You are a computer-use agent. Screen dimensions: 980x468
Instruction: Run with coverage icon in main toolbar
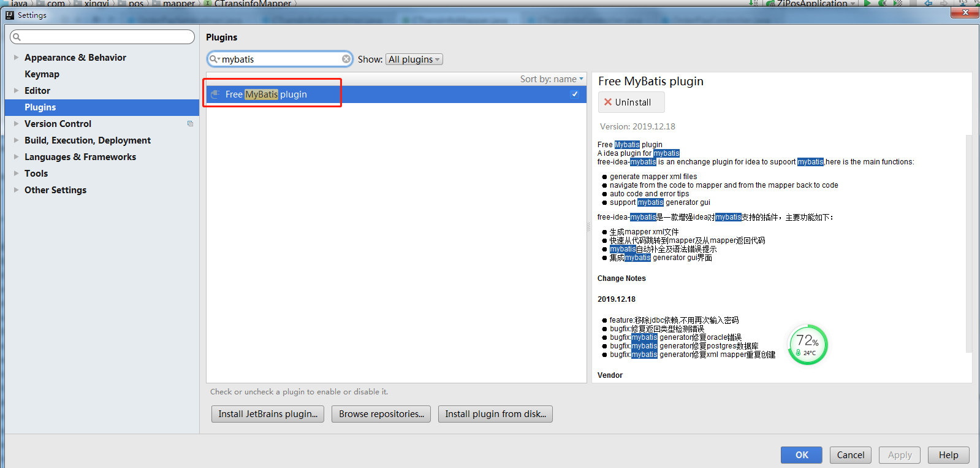[898, 3]
